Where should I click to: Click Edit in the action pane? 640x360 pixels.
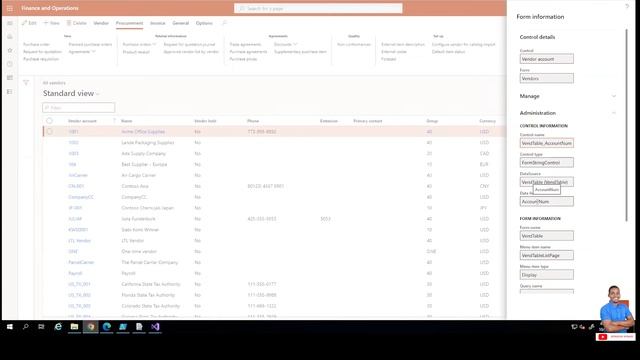[x=29, y=23]
